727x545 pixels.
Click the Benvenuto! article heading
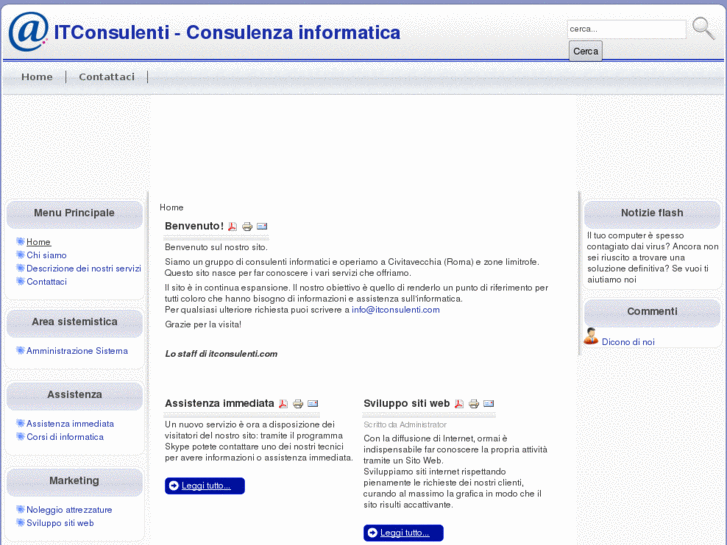194,226
